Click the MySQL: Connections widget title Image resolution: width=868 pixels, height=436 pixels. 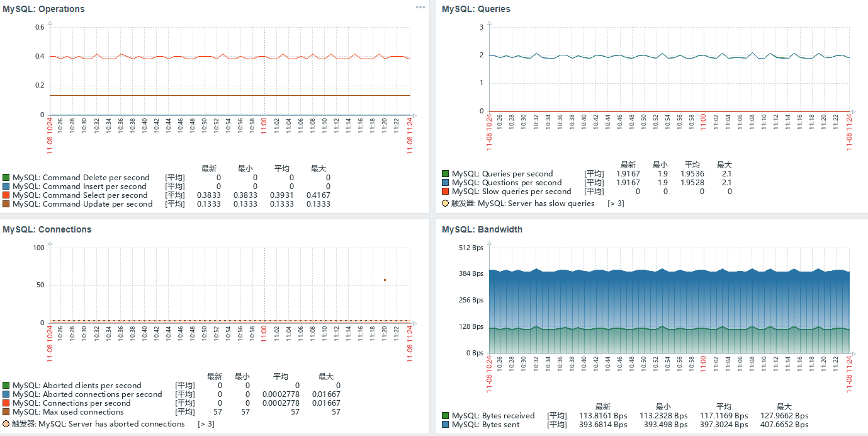47,229
